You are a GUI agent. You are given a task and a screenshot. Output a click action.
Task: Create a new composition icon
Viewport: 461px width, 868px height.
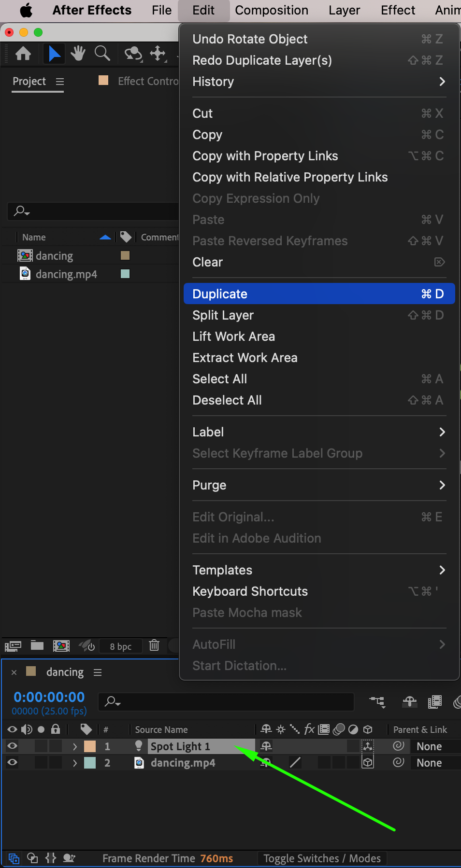point(61,645)
